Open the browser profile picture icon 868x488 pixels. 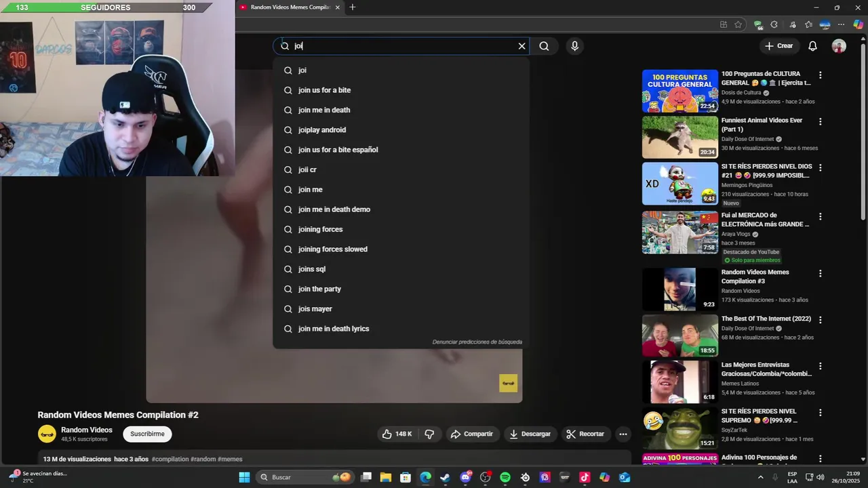pyautogui.click(x=825, y=24)
